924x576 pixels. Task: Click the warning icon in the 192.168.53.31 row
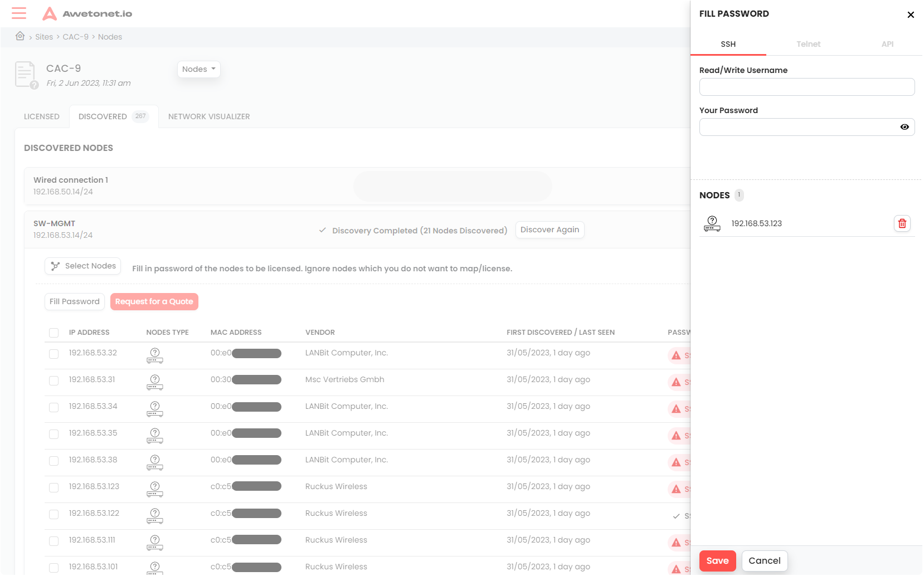click(x=676, y=382)
